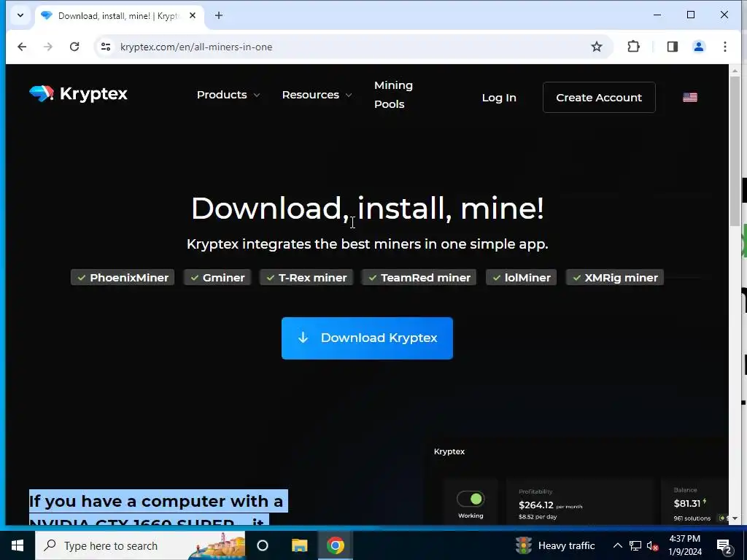Click the $81.31 balance value

click(x=687, y=503)
